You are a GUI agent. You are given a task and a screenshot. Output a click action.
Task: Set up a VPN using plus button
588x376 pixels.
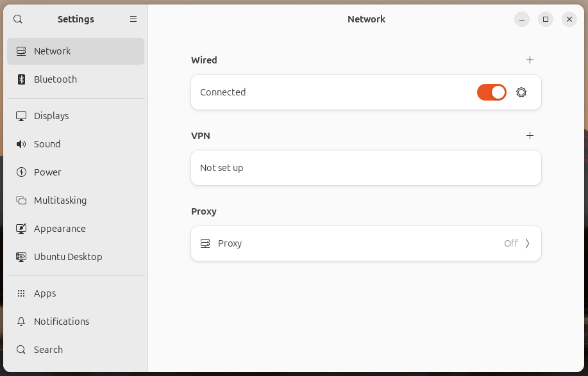[530, 136]
